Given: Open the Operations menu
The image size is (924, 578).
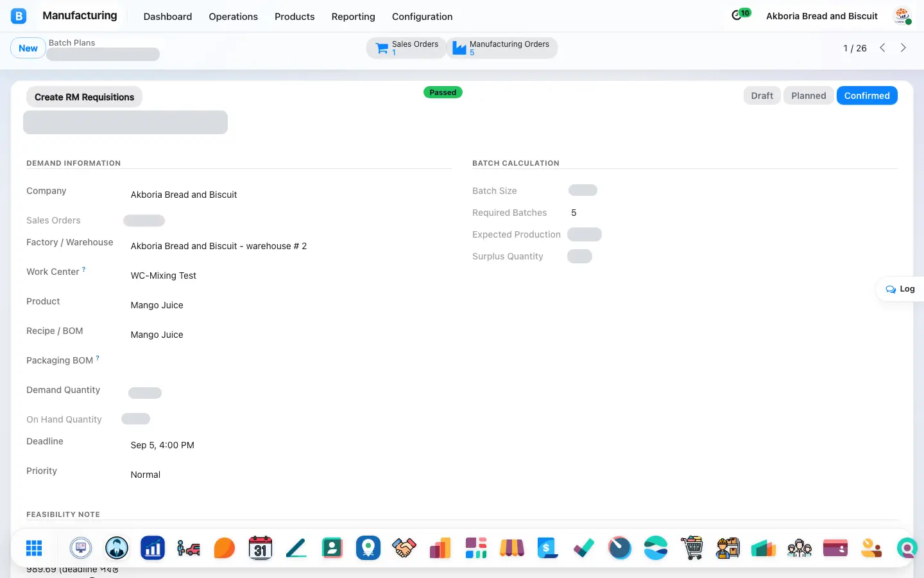Looking at the screenshot, I should click(x=233, y=17).
